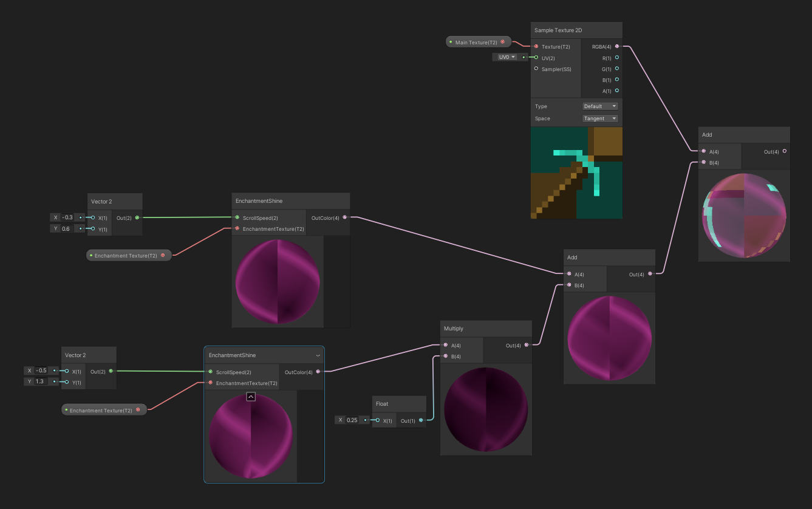Click the Texture(T2) input port of Sample Texture 2D
The height and width of the screenshot is (509, 812).
(536, 46)
